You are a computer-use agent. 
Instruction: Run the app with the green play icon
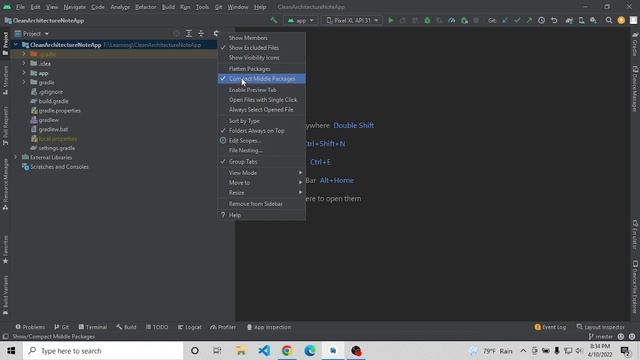coord(391,20)
